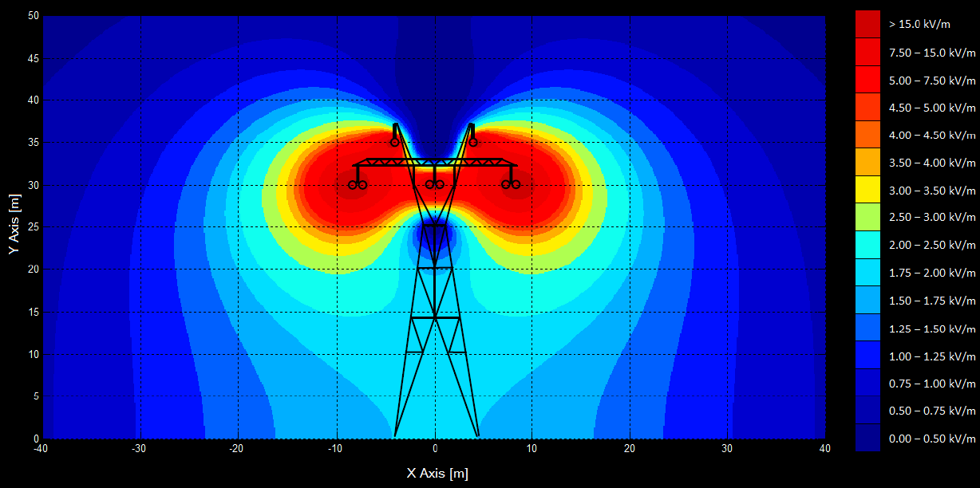Viewport: 980px width, 488px height.
Task: Click the 35 tick on the Y axis
Action: pyautogui.click(x=34, y=143)
